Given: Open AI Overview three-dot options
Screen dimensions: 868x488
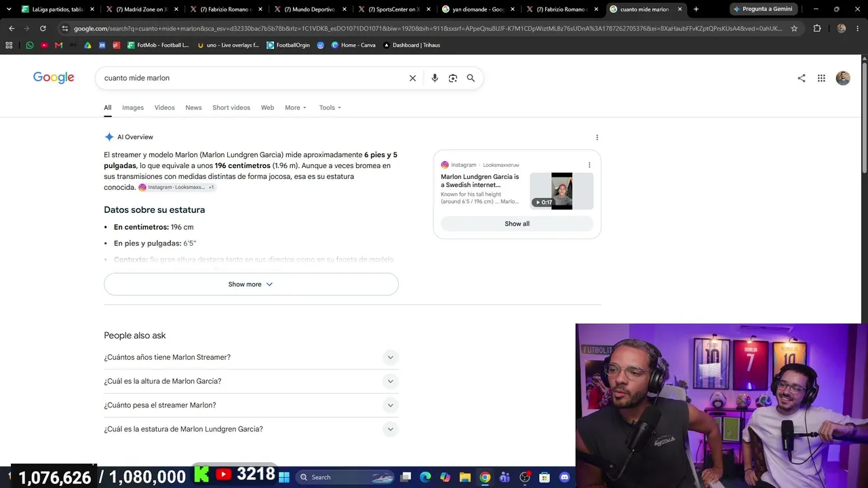Looking at the screenshot, I should [x=597, y=137].
